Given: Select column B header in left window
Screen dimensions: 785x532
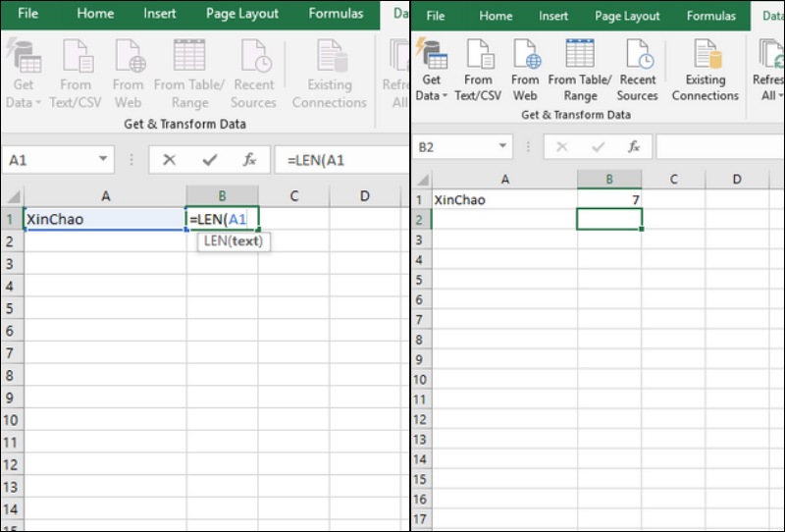Looking at the screenshot, I should 223,196.
